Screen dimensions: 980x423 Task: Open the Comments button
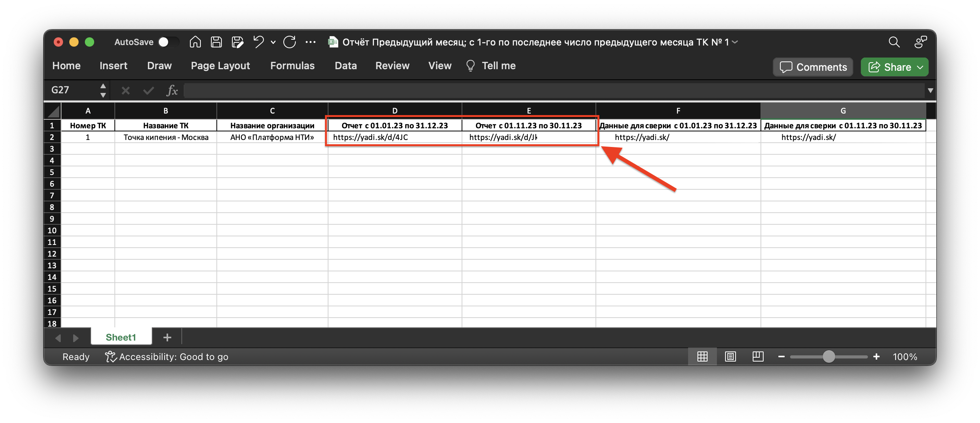coord(813,67)
